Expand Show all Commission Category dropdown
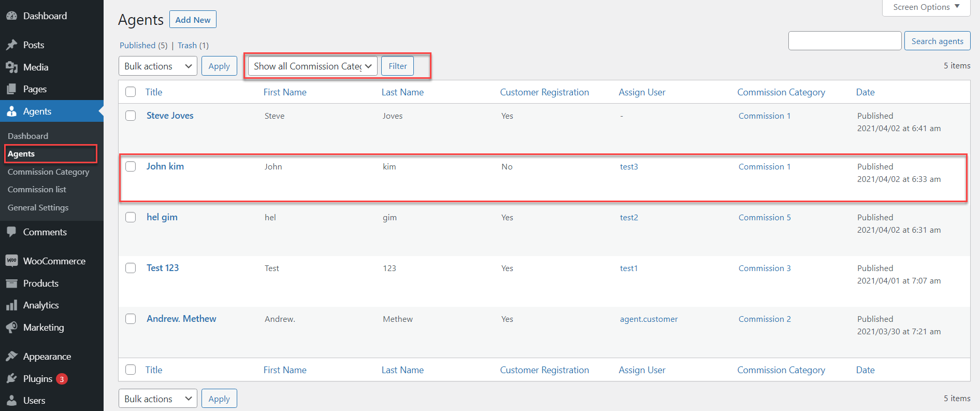The width and height of the screenshot is (980, 411). click(x=312, y=66)
